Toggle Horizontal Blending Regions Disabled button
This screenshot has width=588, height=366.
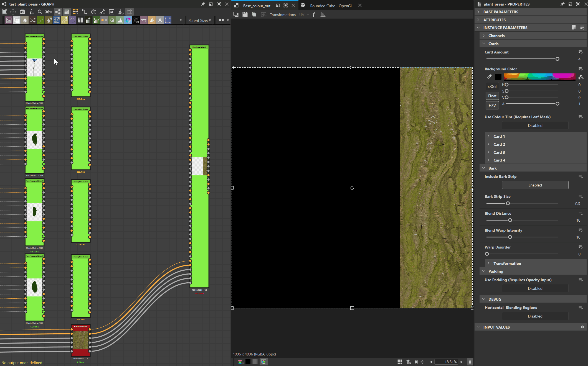535,316
